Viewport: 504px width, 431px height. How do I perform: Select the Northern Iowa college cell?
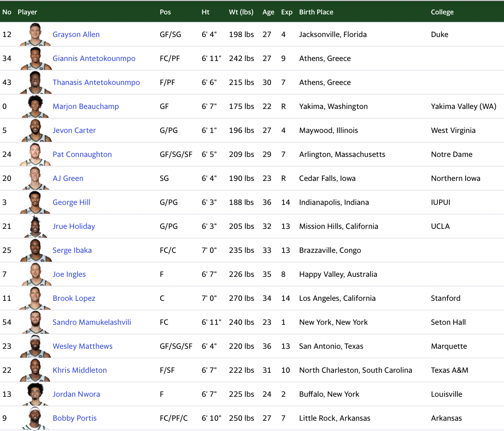456,178
